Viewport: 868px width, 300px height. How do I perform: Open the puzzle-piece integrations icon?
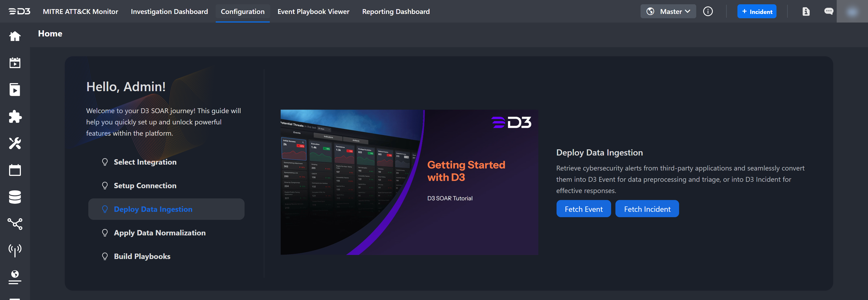15,116
